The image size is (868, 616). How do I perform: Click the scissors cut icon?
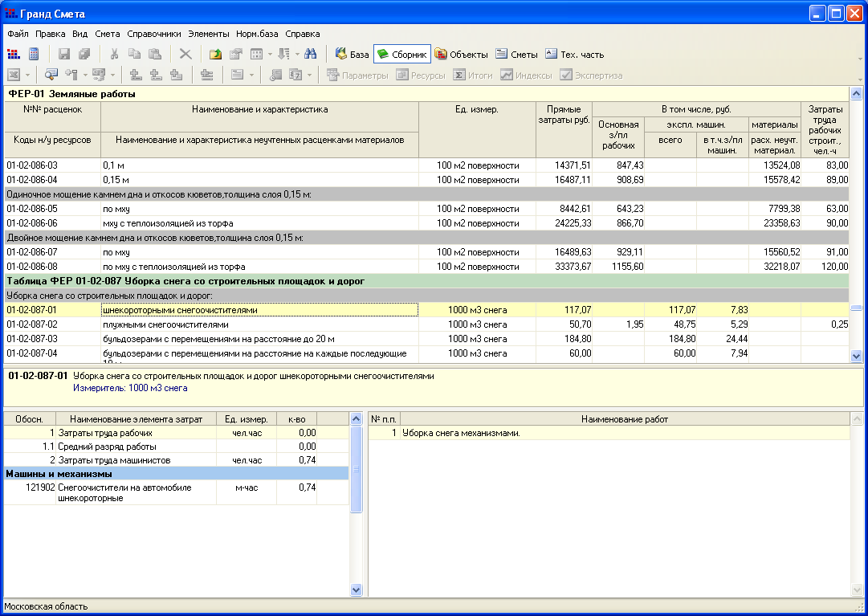click(114, 55)
